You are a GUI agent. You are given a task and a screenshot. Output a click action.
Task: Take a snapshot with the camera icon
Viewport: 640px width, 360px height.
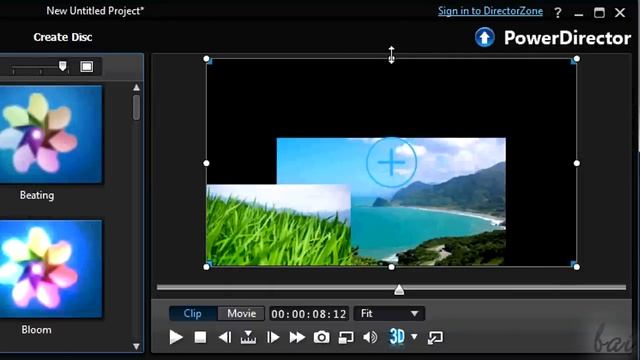coord(322,337)
